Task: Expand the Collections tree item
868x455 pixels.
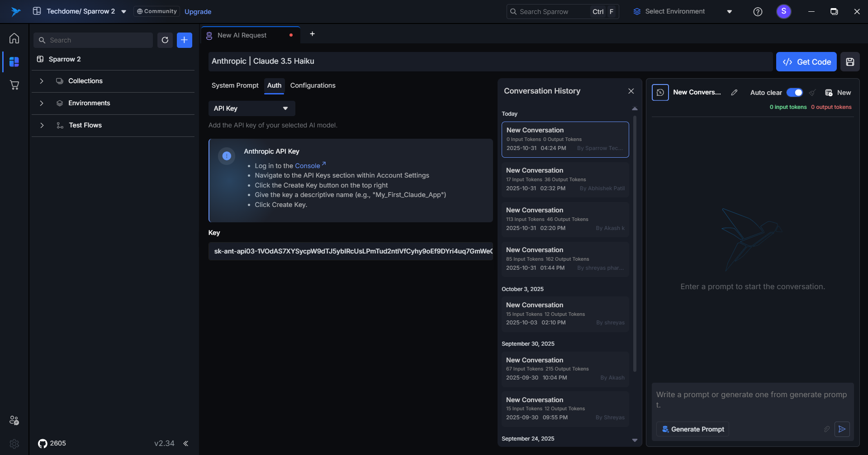Action: coord(42,81)
